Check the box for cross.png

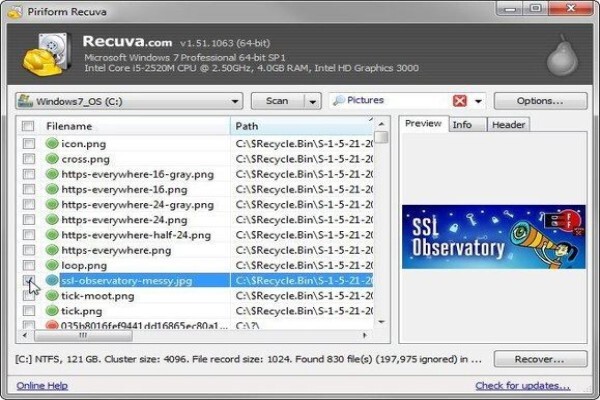(29, 159)
